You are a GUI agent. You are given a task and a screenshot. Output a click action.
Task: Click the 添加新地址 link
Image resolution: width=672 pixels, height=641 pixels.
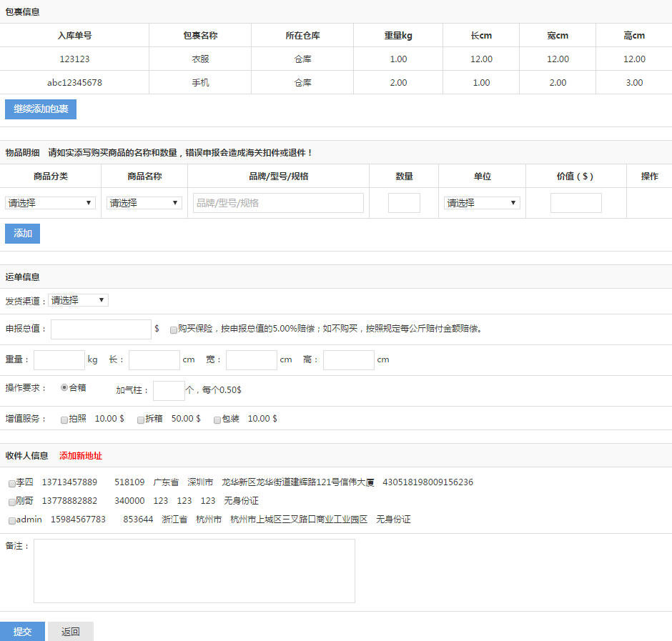(x=81, y=456)
